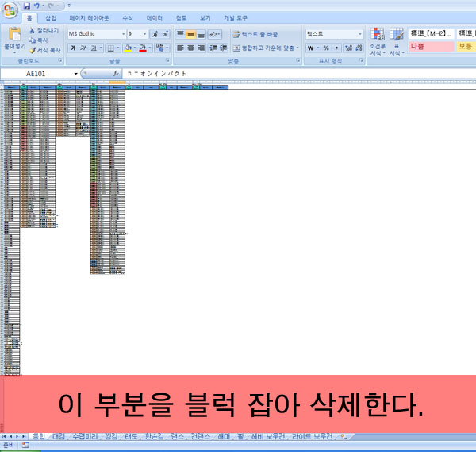
Task: Open the Alignment (맞춤) dialog launcher
Action: point(298,61)
